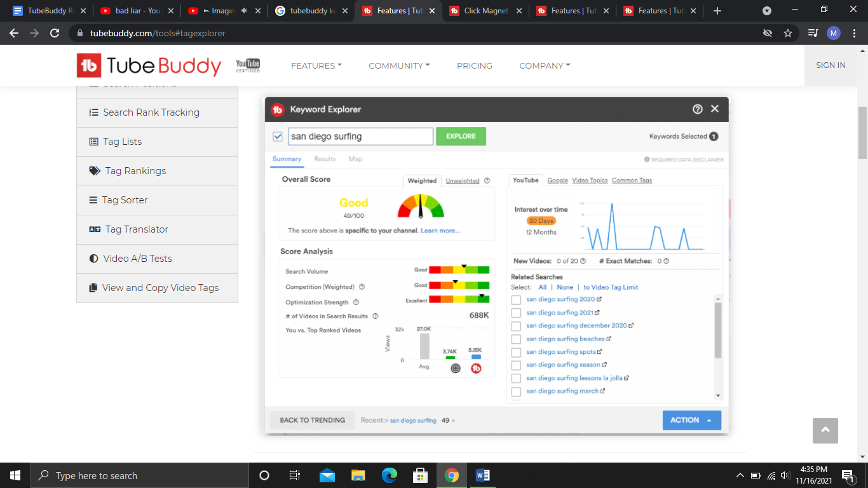The image size is (868, 488).
Task: Open Word from the taskbar
Action: pos(482,475)
